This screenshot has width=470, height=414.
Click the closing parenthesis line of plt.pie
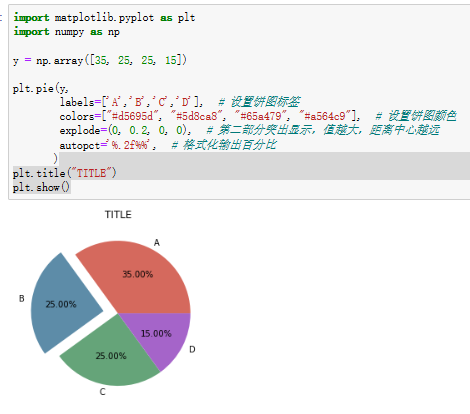pos(55,159)
